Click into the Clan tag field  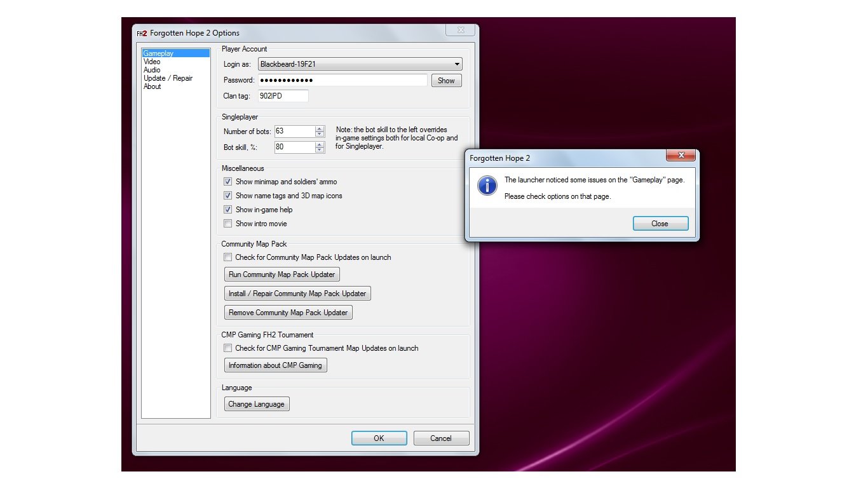point(283,96)
